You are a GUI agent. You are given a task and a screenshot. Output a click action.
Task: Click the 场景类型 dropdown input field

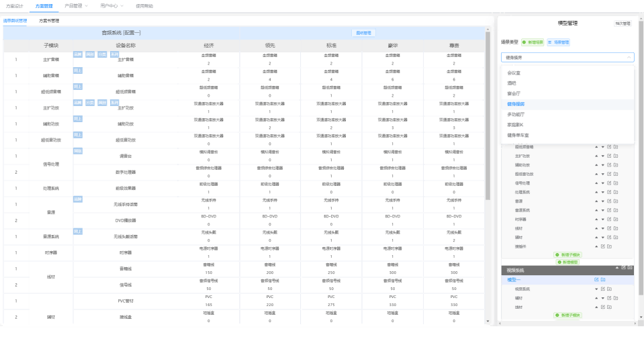[x=567, y=58]
